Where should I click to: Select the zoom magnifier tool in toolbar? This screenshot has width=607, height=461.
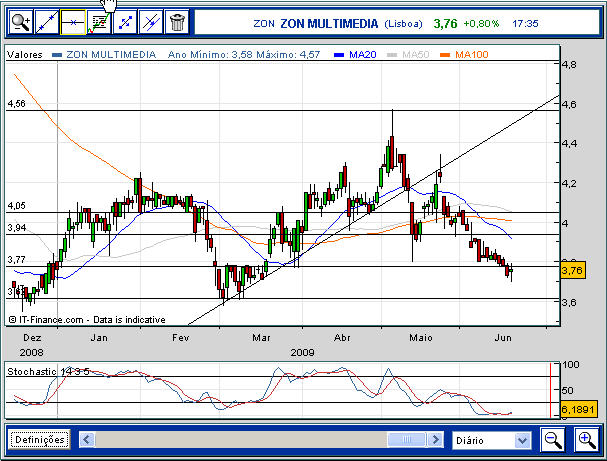click(x=21, y=22)
